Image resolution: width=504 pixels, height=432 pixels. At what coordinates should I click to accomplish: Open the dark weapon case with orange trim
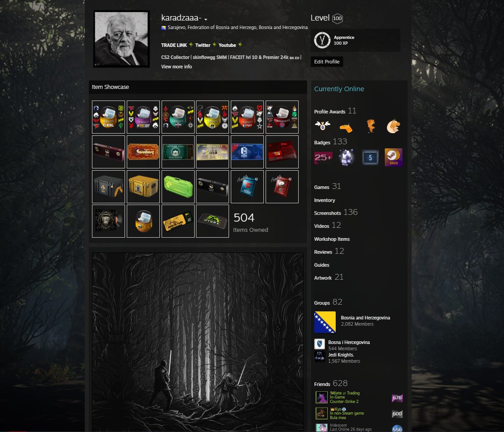108,187
